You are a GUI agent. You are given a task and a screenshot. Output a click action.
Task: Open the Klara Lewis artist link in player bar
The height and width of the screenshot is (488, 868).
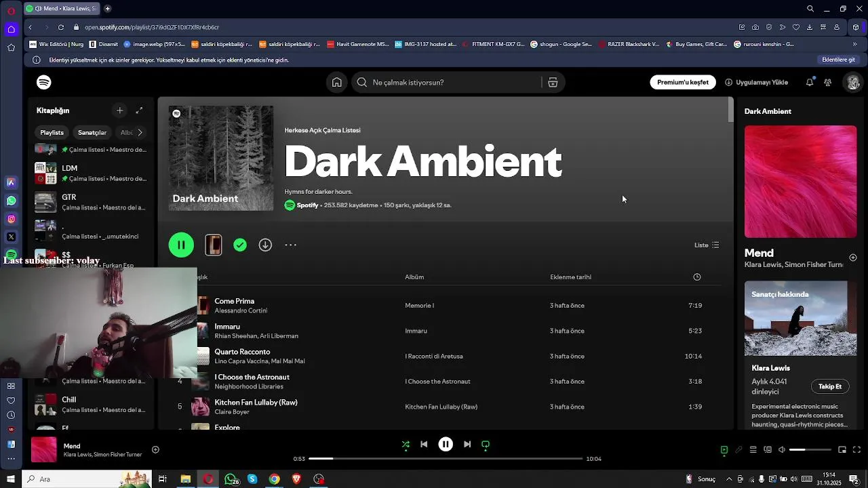[x=79, y=455]
